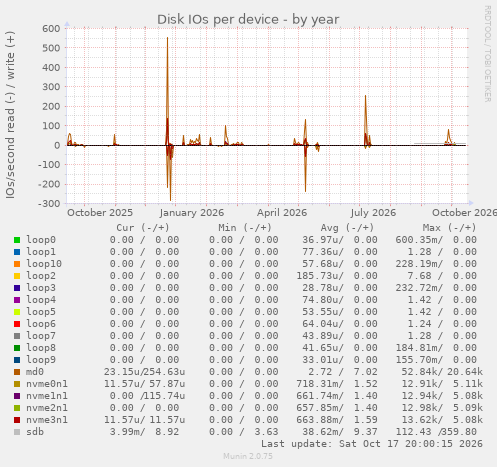Select the loop10 legend label
Viewport: 497px width, 467px height.
click(44, 264)
